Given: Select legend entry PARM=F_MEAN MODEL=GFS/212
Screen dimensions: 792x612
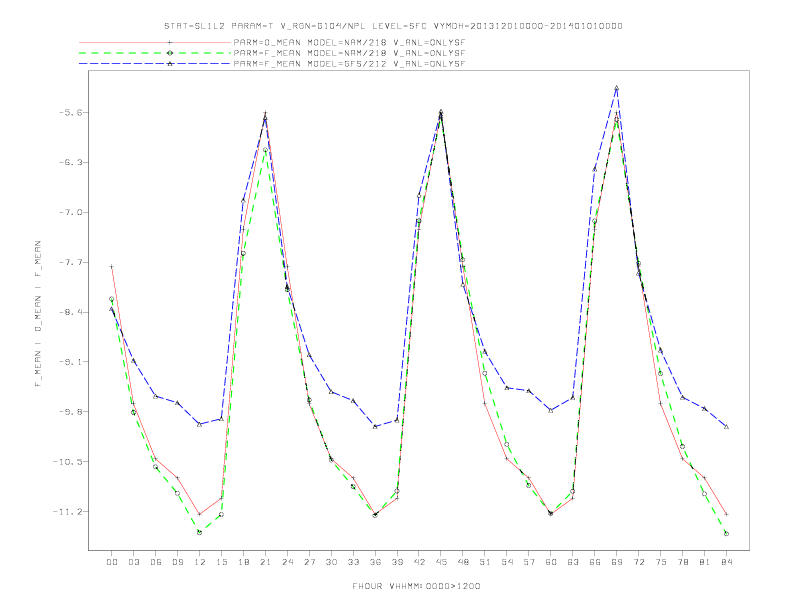Looking at the screenshot, I should click(x=349, y=64).
